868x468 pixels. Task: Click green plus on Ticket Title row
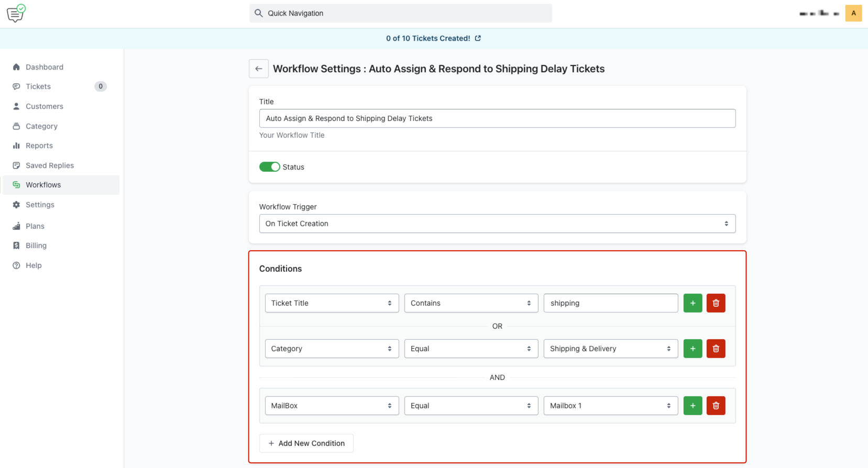pyautogui.click(x=693, y=303)
